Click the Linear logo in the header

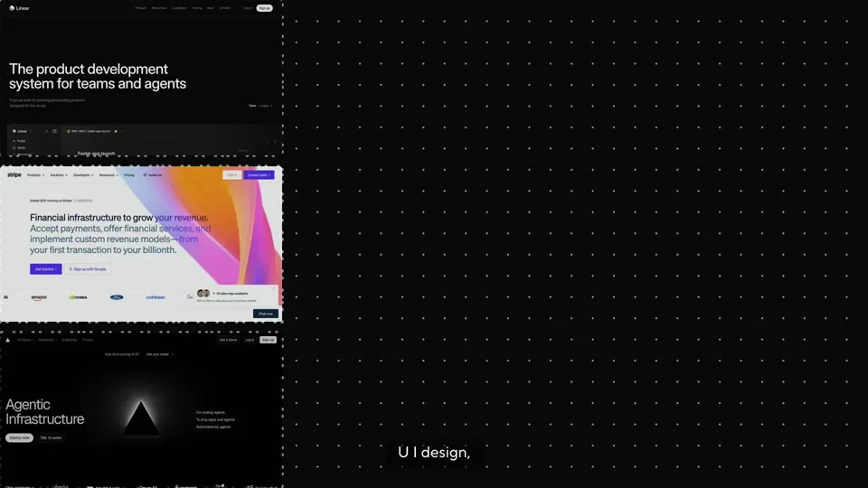[x=19, y=8]
